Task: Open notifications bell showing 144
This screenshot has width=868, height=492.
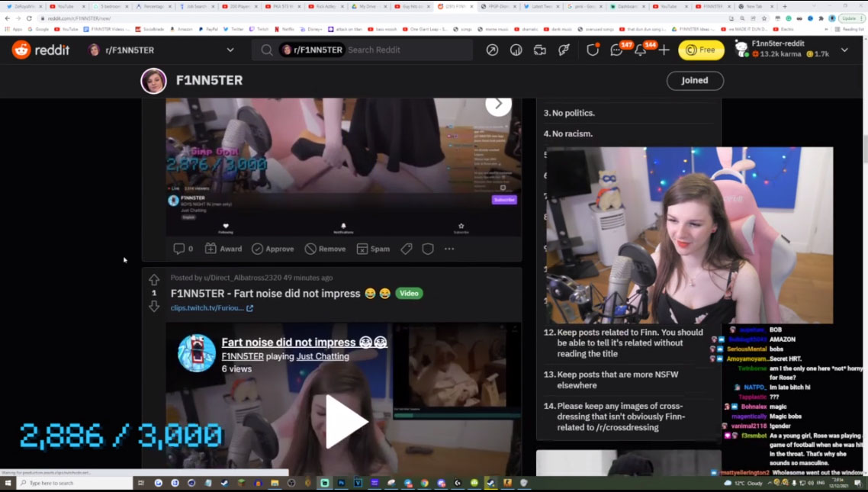Action: [640, 50]
